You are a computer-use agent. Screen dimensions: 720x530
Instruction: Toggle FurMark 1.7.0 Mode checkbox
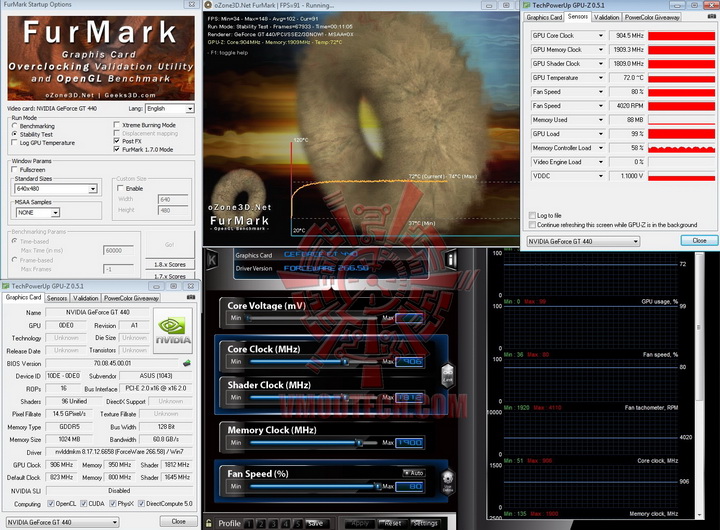click(x=117, y=149)
